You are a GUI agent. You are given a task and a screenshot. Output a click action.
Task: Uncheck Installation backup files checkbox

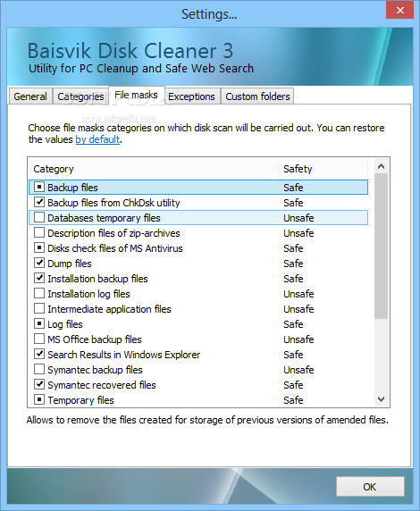pyautogui.click(x=39, y=278)
